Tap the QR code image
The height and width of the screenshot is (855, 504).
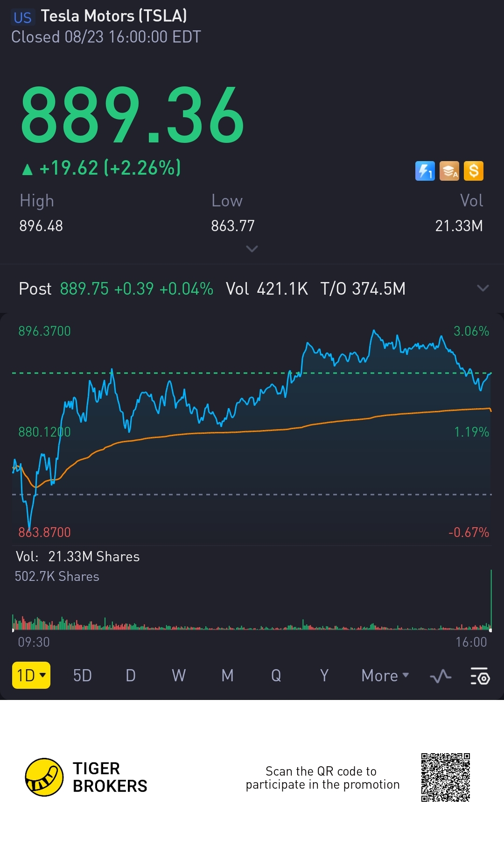pyautogui.click(x=445, y=777)
